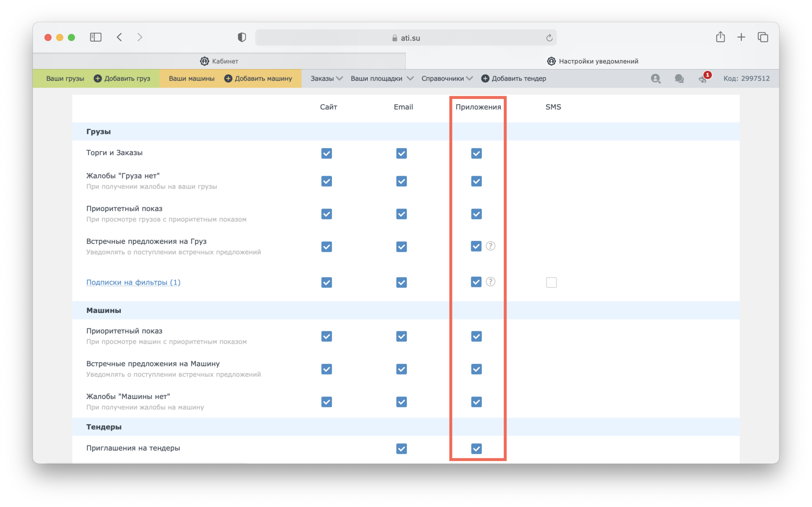Go forward with Safari's forward arrow
This screenshot has width=812, height=507.
tap(140, 37)
